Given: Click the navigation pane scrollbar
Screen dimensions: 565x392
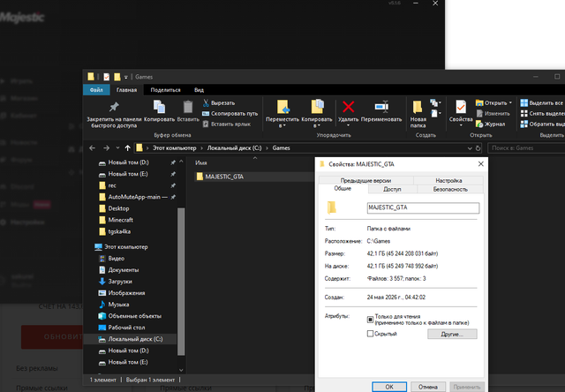Looking at the screenshot, I should (x=181, y=281).
